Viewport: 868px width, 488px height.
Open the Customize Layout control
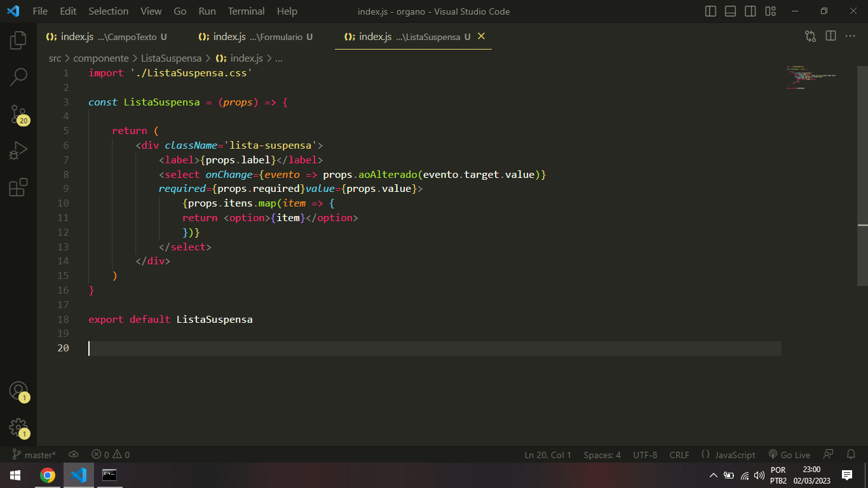click(770, 11)
